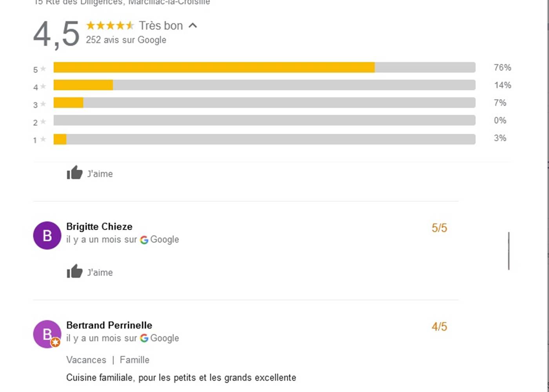The image size is (549, 392).
Task: Expand Bertrand Perrinelle's review details
Action: tap(109, 325)
